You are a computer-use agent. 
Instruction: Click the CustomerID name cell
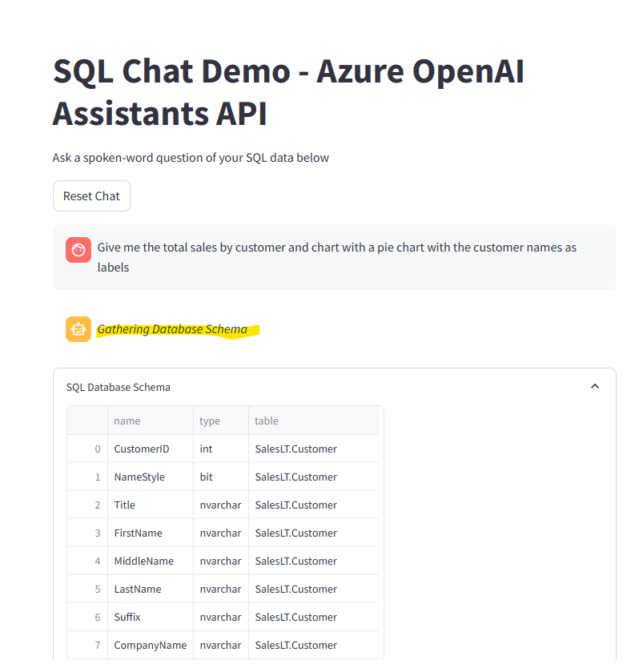coord(151,449)
